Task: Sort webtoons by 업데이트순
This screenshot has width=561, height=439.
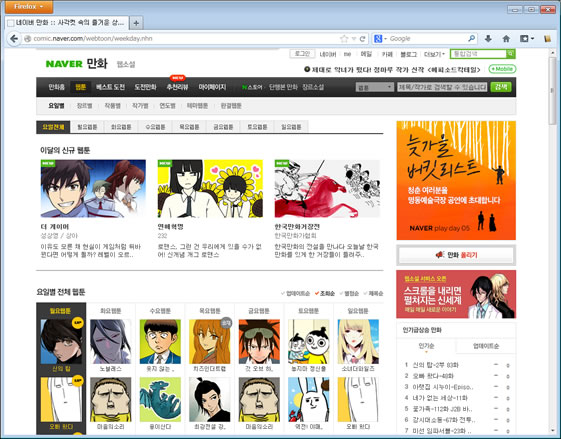Action: tap(296, 293)
